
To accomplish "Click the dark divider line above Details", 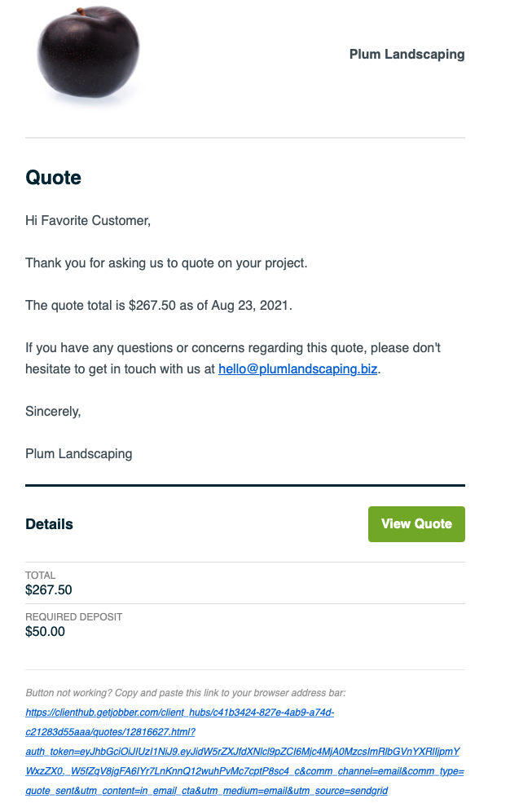I will pyautogui.click(x=244, y=485).
